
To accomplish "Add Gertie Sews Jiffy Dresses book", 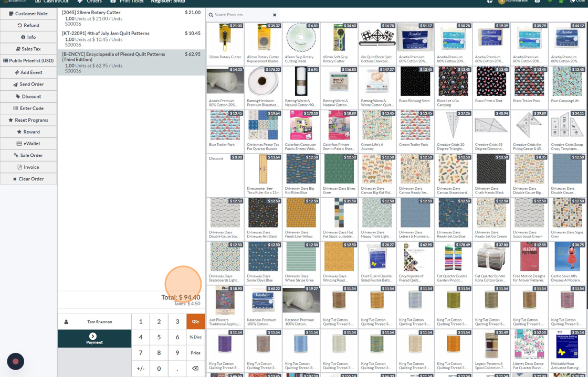I will (567, 263).
